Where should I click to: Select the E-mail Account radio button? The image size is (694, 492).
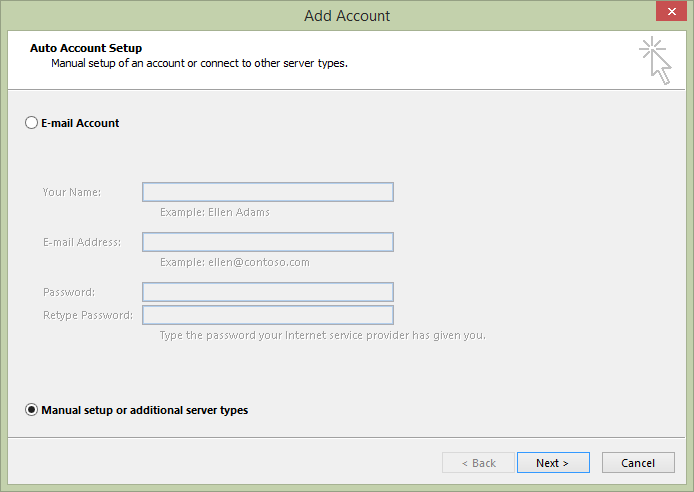click(31, 123)
